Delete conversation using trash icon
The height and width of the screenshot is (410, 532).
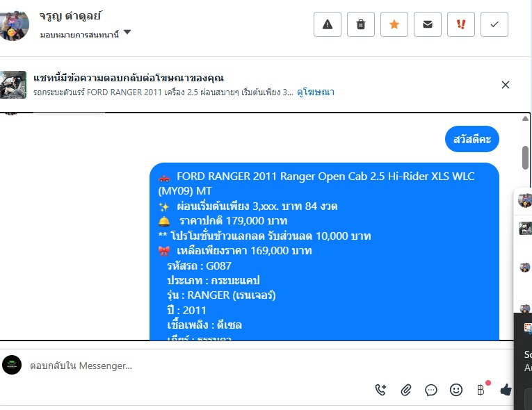point(361,24)
